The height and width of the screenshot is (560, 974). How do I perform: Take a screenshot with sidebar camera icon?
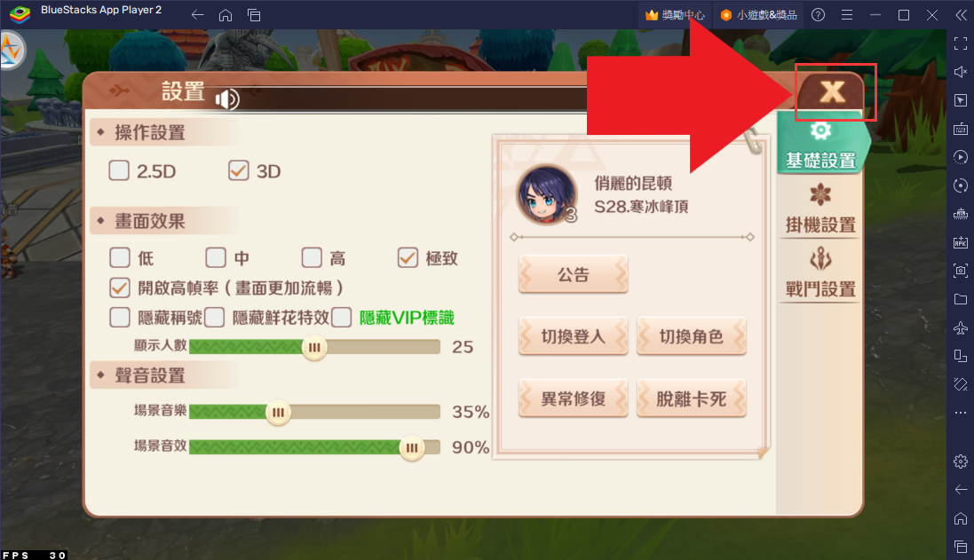961,270
